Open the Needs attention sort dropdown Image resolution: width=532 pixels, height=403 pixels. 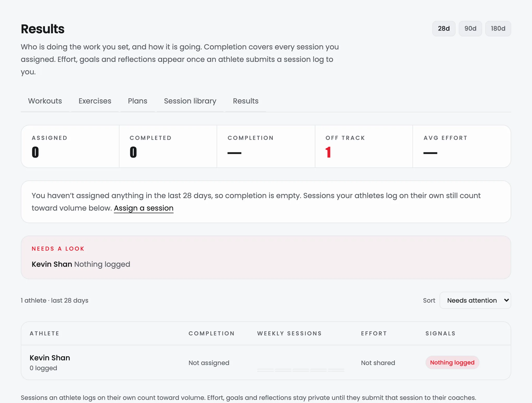click(x=475, y=300)
